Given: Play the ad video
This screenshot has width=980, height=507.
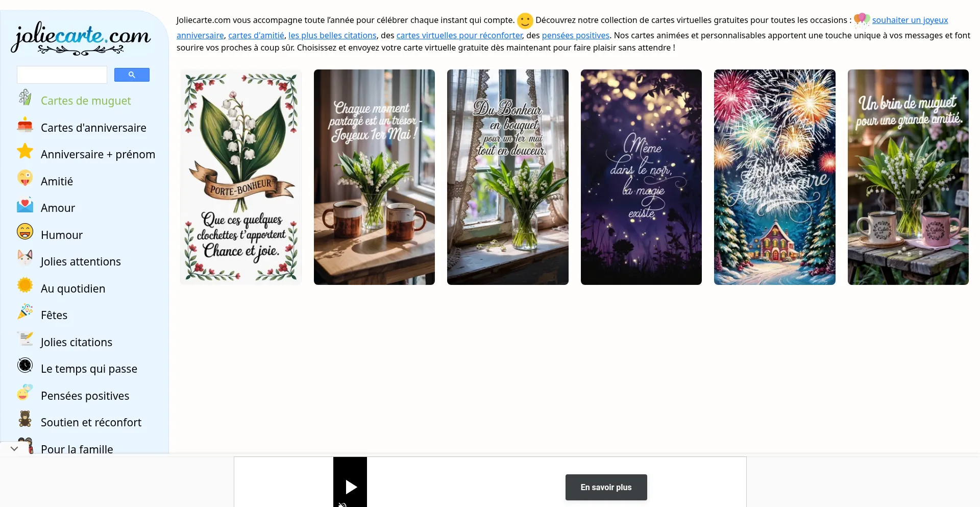Looking at the screenshot, I should coord(350,487).
